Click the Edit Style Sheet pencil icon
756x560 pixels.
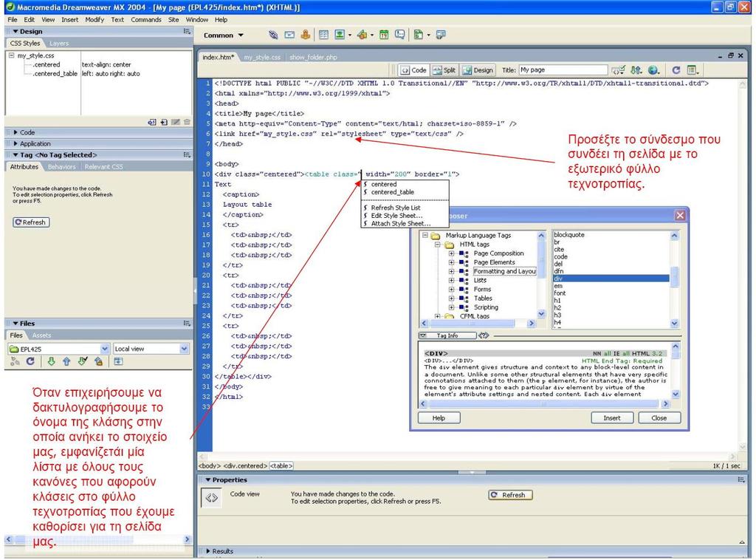(x=176, y=123)
